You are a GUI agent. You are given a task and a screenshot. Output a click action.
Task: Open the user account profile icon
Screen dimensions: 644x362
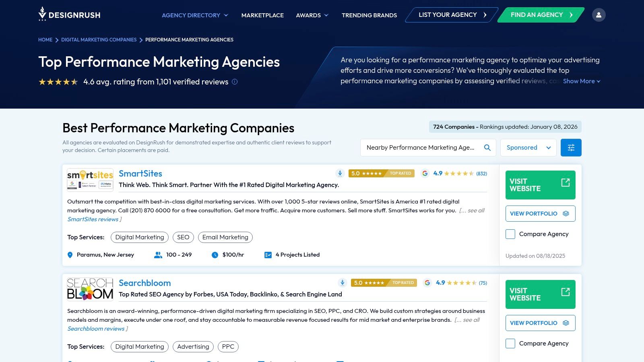[599, 15]
